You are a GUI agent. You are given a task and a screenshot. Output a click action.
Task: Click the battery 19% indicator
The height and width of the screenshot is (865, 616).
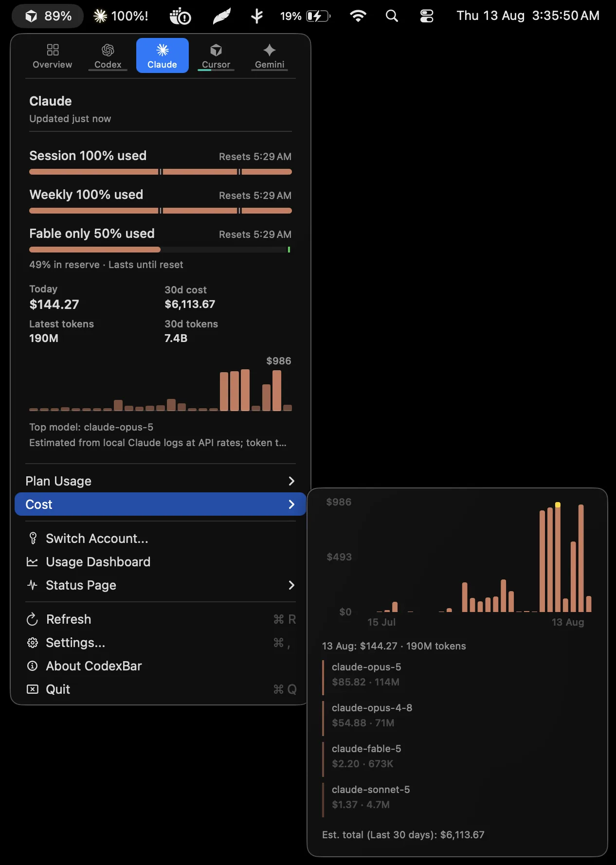305,16
